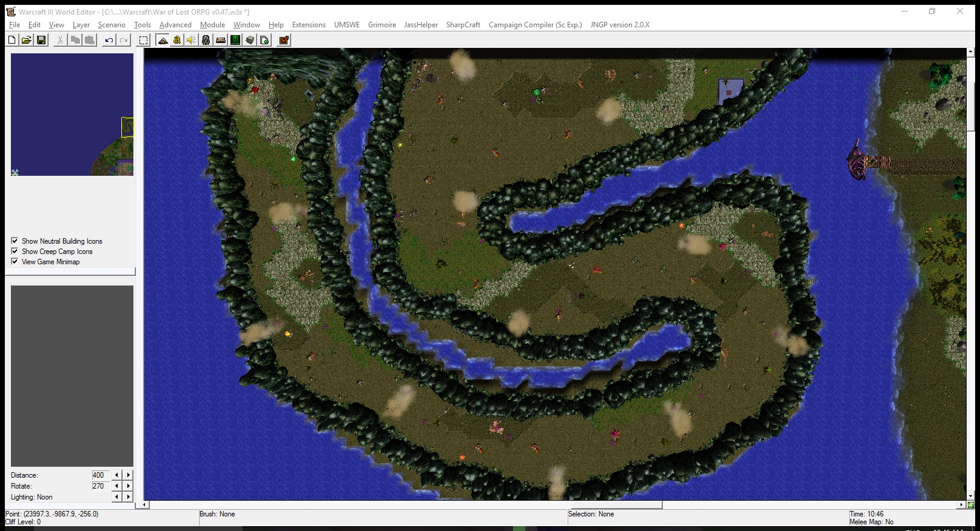Image resolution: width=980 pixels, height=531 pixels.
Task: Click the Test Map icon
Action: tap(284, 40)
